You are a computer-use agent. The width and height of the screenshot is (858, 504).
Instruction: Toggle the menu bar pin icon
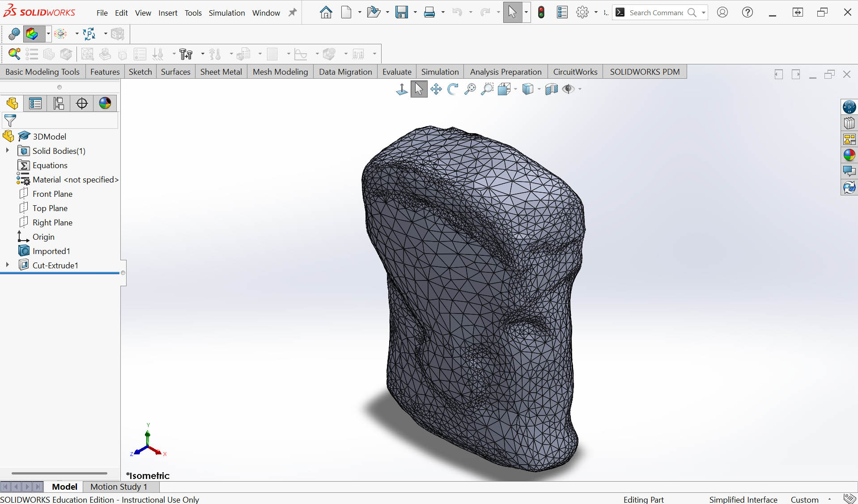[x=293, y=13]
